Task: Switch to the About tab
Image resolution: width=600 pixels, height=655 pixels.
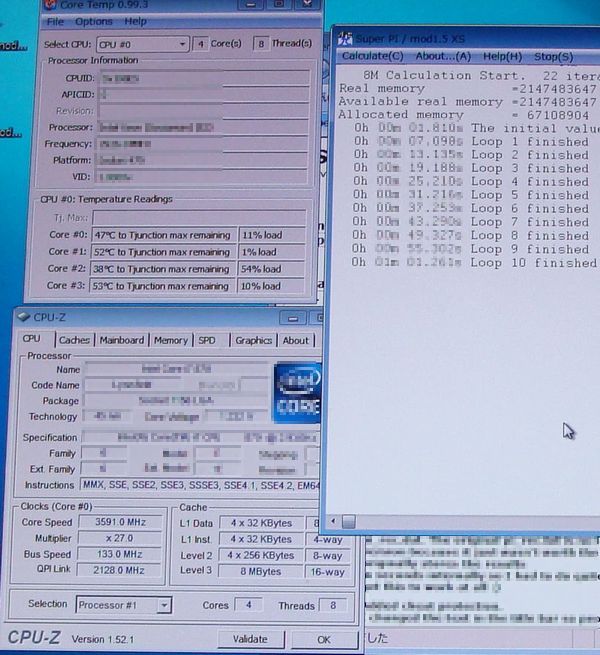Action: coord(295,340)
